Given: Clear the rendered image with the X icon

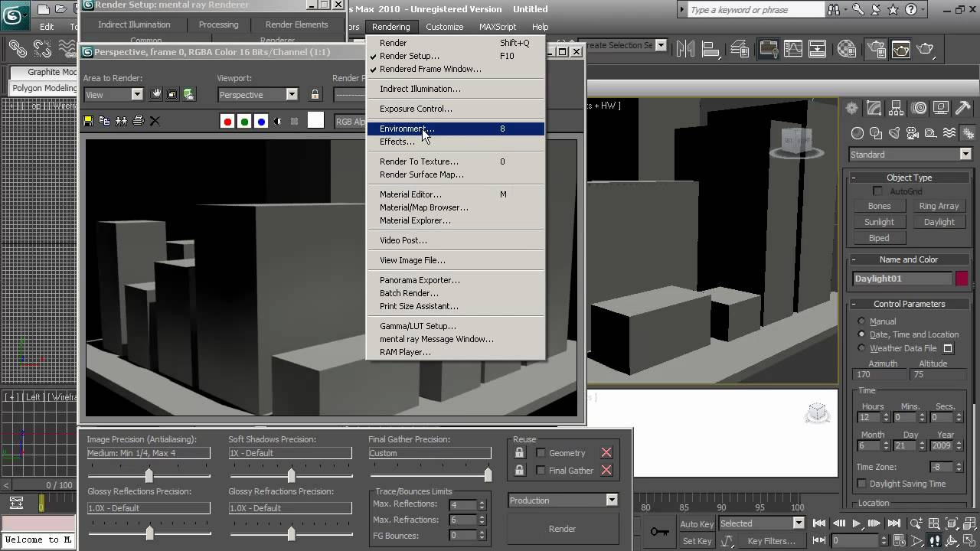Looking at the screenshot, I should point(155,121).
